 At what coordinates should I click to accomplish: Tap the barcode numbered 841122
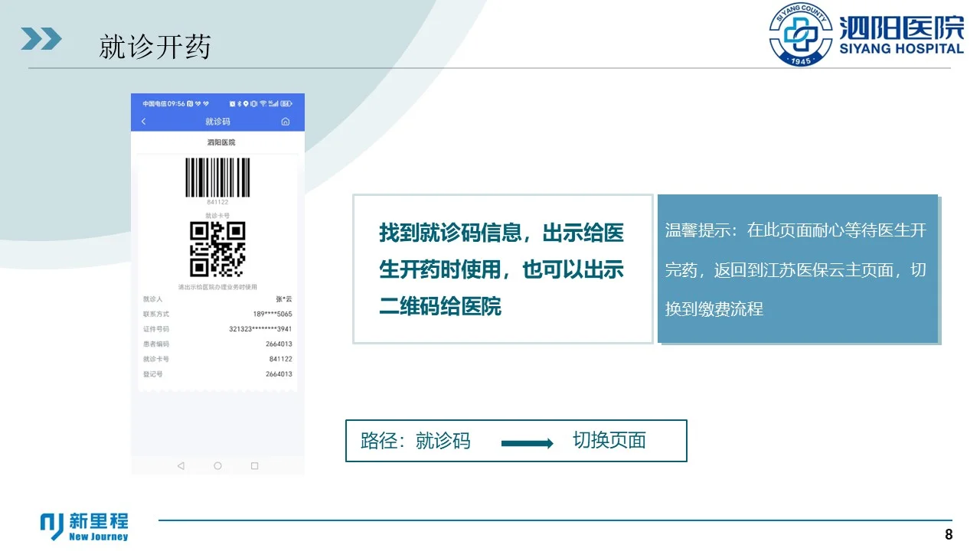(x=218, y=178)
